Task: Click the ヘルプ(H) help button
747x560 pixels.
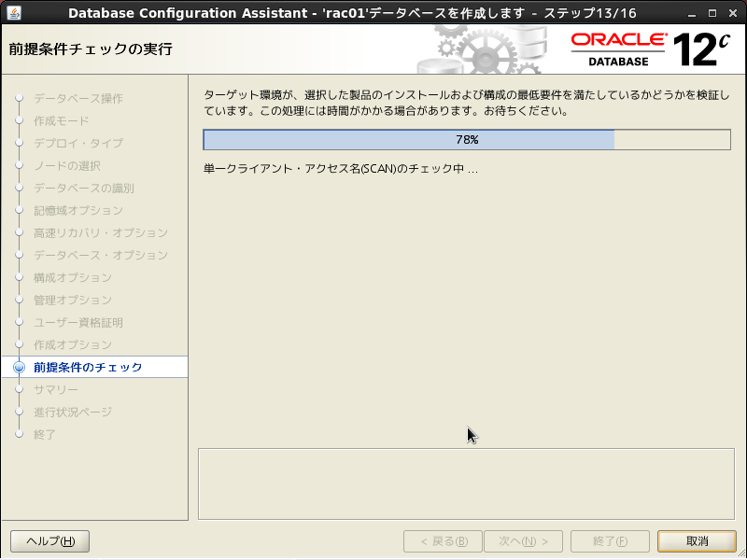Action: 50,541
